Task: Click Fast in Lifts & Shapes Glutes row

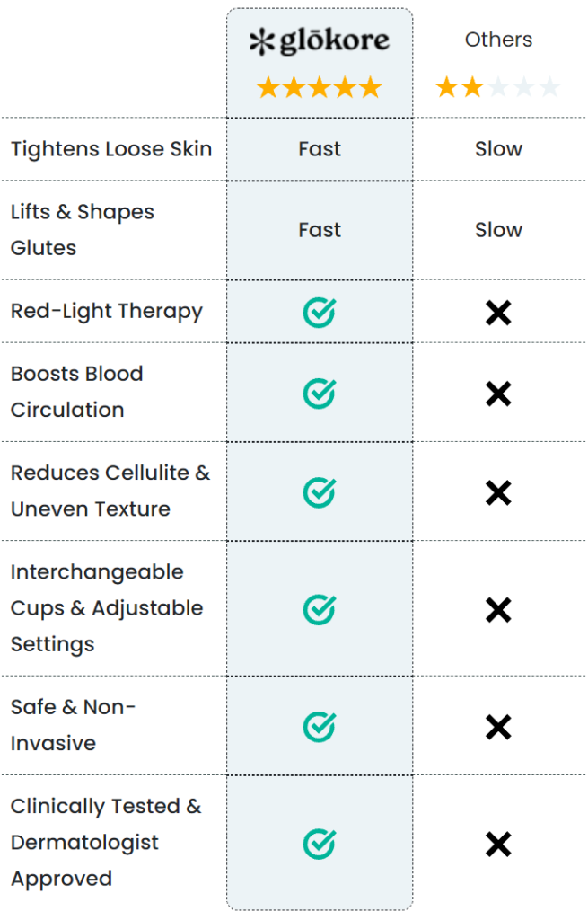Action: point(320,229)
